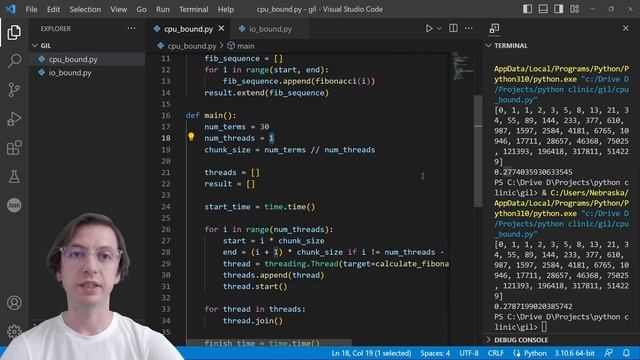The image size is (640, 360).
Task: Toggle the bottom panel layout icon
Action: [x=543, y=9]
